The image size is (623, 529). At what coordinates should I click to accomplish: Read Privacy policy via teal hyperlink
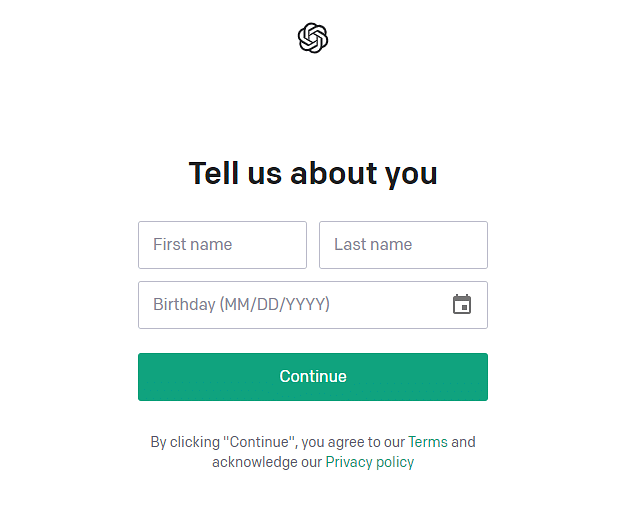click(x=369, y=462)
